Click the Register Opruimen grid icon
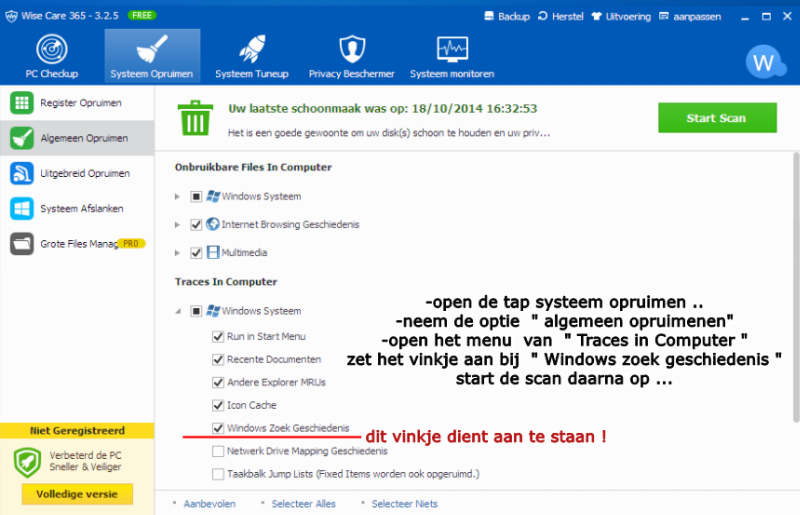The width and height of the screenshot is (800, 515). [x=21, y=103]
